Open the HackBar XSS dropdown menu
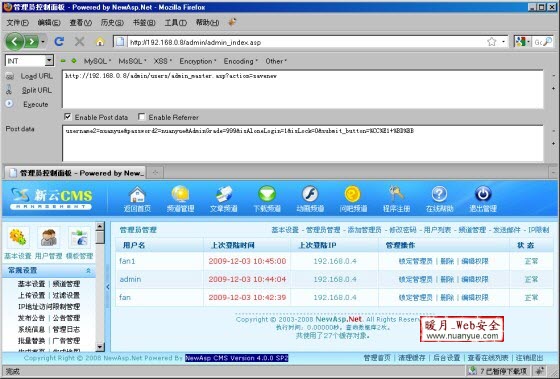560x379 pixels. [162, 61]
